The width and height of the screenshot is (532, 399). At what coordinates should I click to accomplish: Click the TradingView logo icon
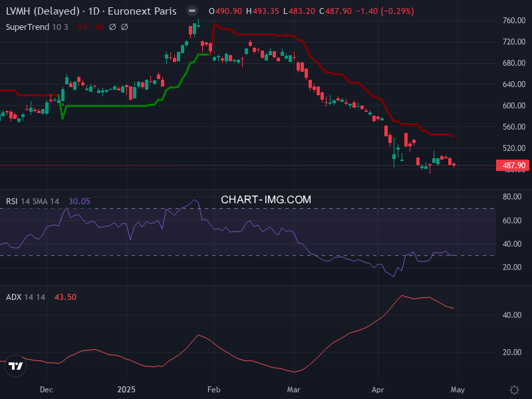[15, 366]
